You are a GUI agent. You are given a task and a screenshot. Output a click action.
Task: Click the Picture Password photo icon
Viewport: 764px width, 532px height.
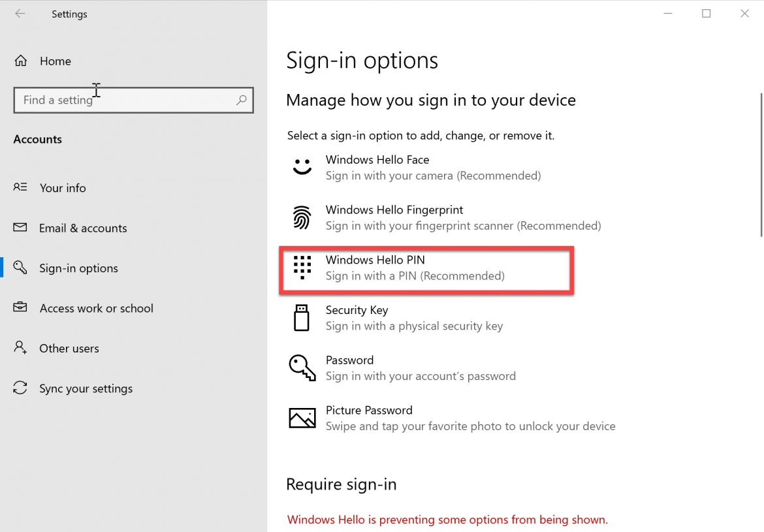tap(302, 418)
